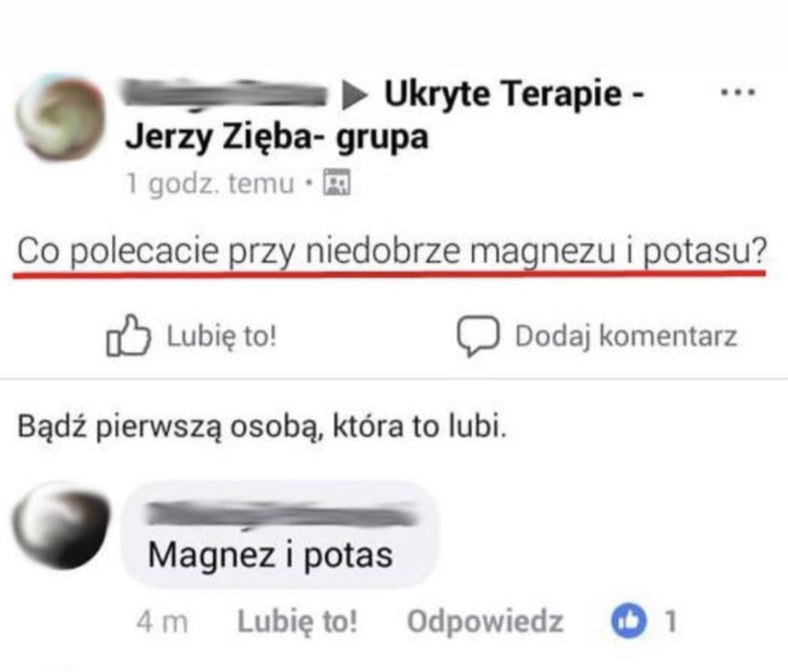Click the triangle arrow before group name

(x=355, y=96)
